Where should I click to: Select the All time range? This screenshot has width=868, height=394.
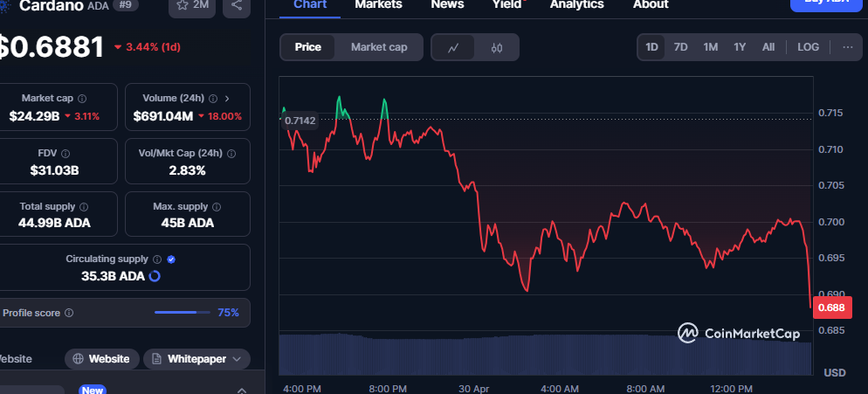pyautogui.click(x=768, y=47)
